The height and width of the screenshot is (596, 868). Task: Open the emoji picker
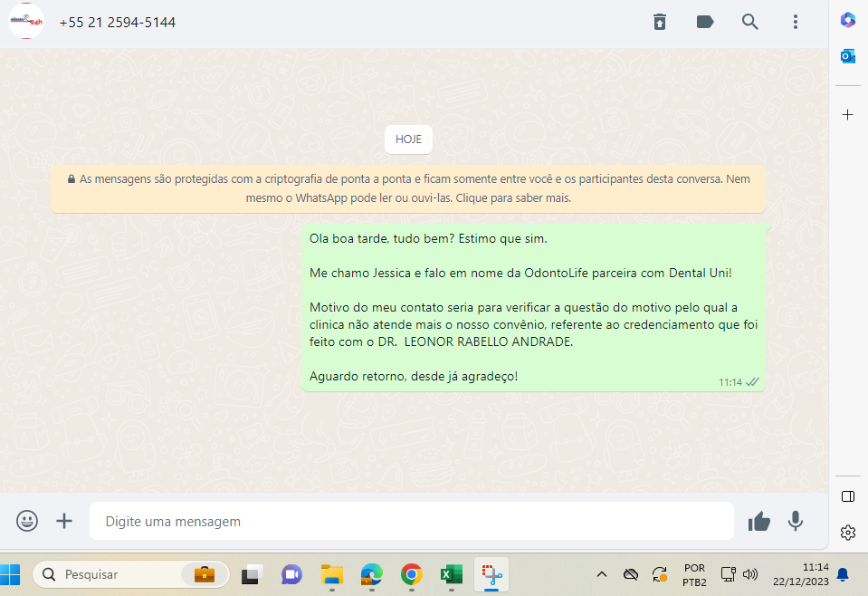[27, 521]
